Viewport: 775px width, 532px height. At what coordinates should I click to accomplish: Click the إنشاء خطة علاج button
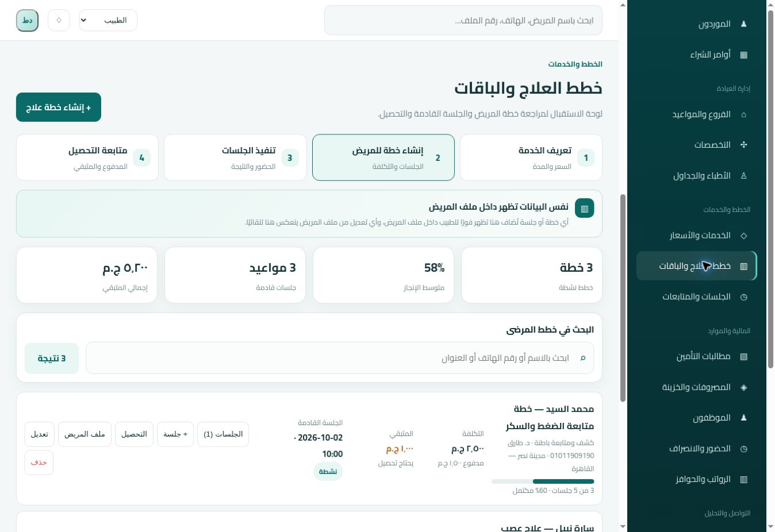point(59,107)
